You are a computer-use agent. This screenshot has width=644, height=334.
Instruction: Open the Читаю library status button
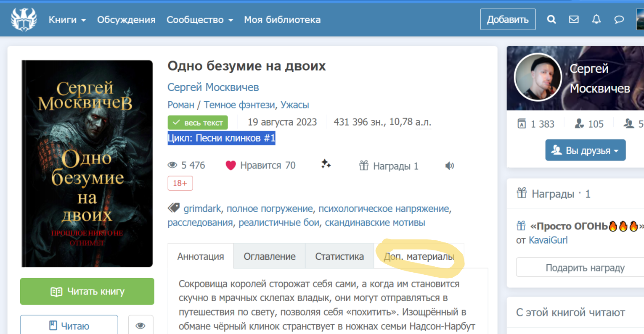click(69, 326)
